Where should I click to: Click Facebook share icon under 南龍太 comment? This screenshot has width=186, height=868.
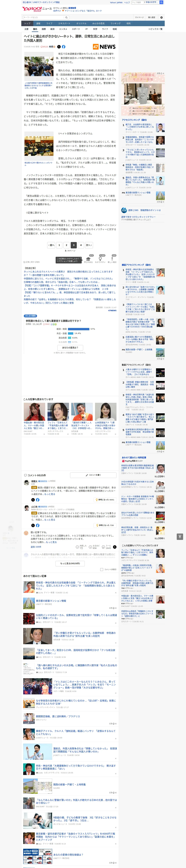[x=38, y=500]
